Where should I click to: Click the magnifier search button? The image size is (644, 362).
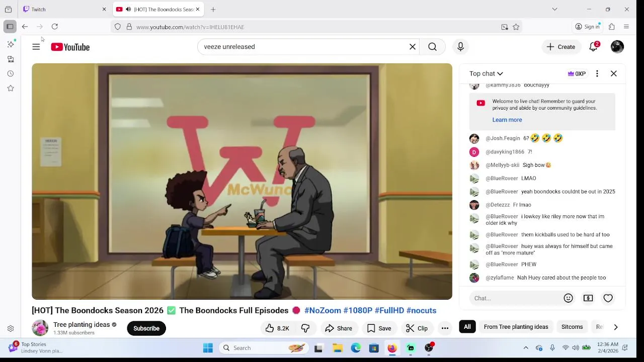click(x=432, y=47)
